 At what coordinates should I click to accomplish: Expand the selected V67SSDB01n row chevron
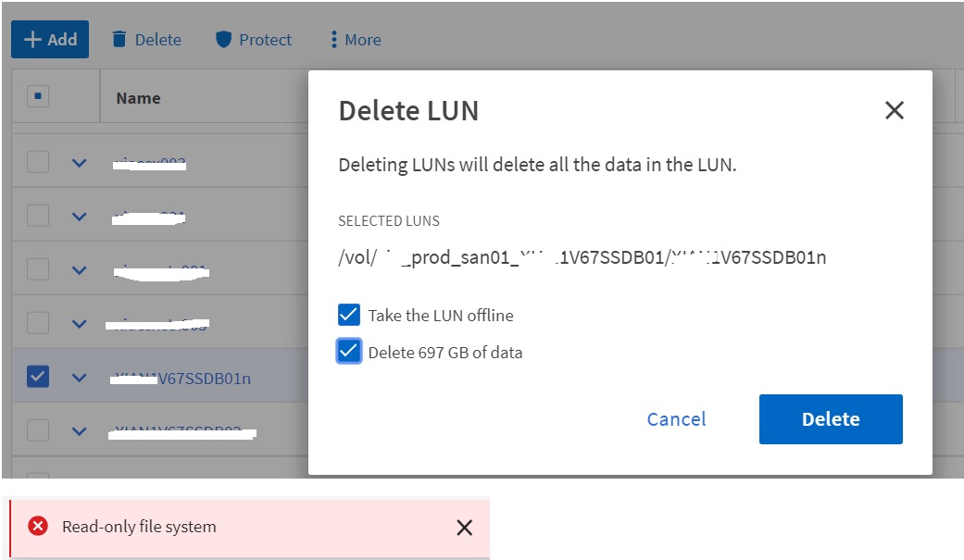tap(80, 378)
